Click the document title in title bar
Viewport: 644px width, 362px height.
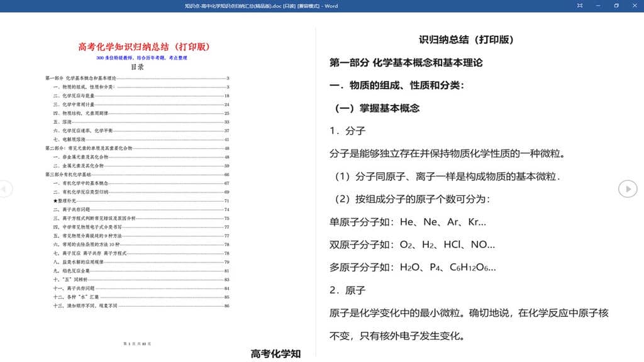(261, 6)
